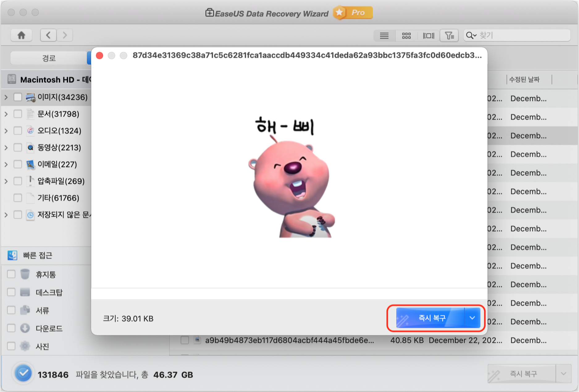This screenshot has width=579, height=392.
Task: Click the Quick Access Finder icon
Action: tap(12, 255)
